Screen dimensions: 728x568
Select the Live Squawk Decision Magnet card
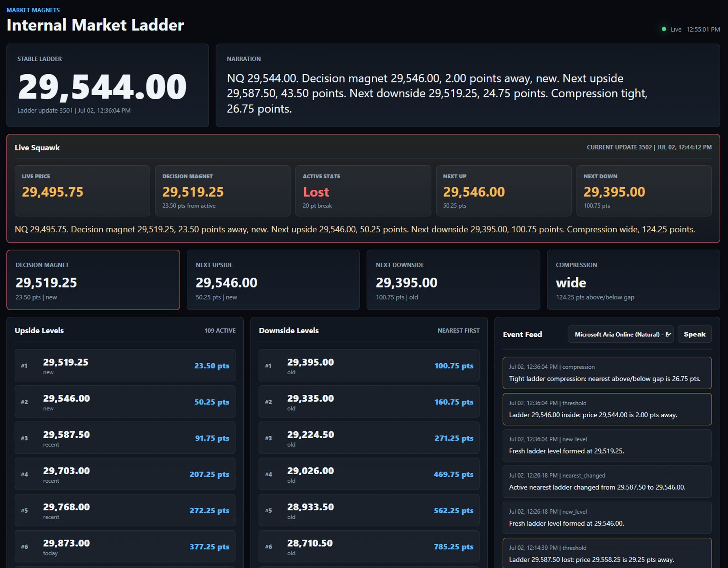pos(223,191)
